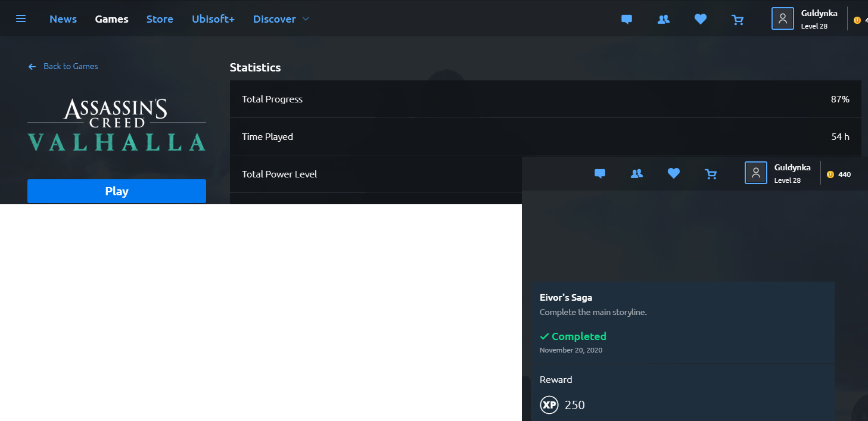
Task: Go to the News tab
Action: (63, 19)
